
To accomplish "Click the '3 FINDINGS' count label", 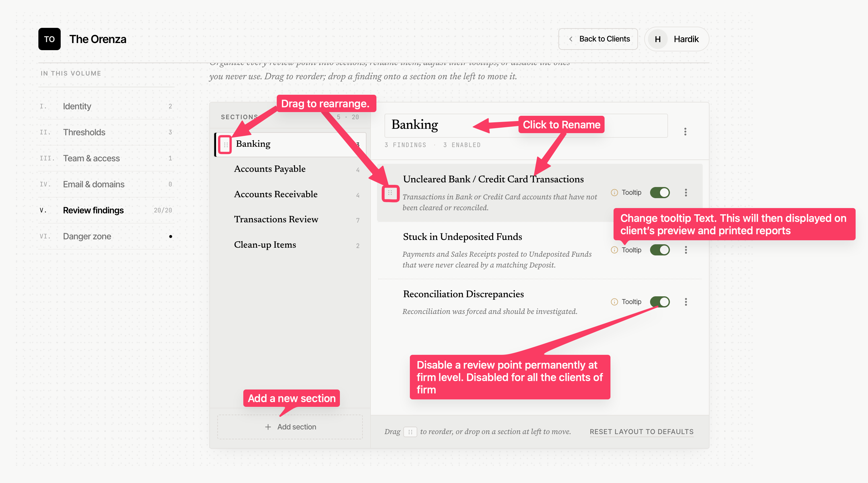I will pyautogui.click(x=405, y=145).
